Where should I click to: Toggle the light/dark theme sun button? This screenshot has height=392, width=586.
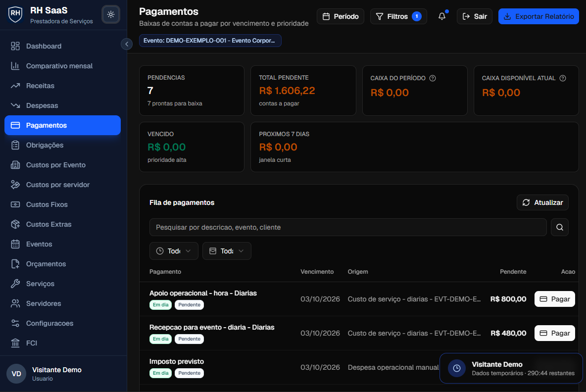[111, 14]
